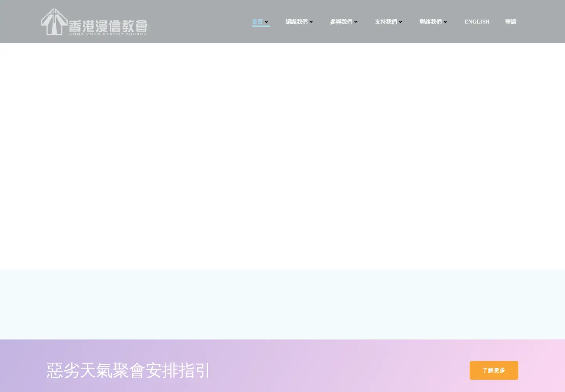Viewport: 565px width, 392px height.
Task: Expand the 首頁 dropdown chevron
Action: click(x=266, y=22)
